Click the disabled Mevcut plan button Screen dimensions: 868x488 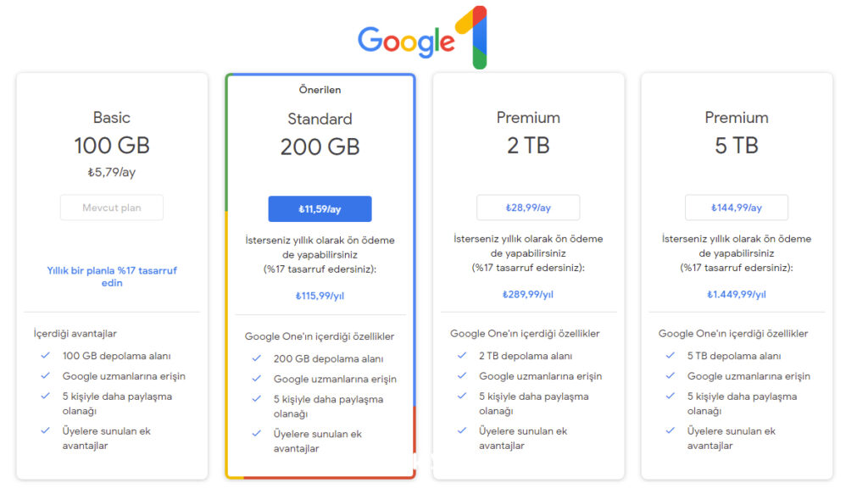[x=112, y=208]
